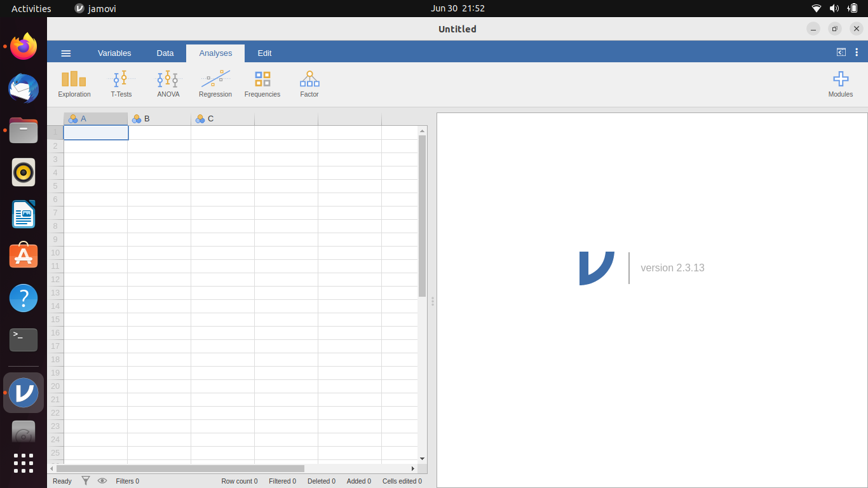Click the horizontal scrollbar right arrow

point(412,468)
